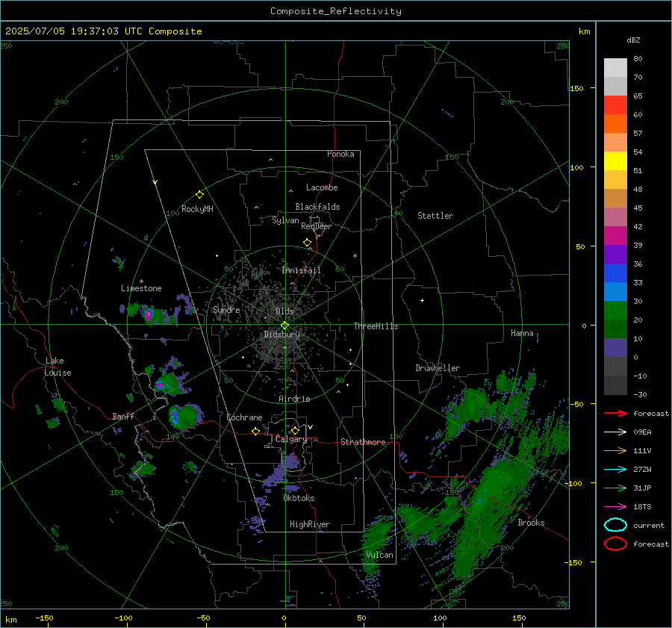This screenshot has width=672, height=628.
Task: Click the yellow diamond at the radar center
Action: 284,326
